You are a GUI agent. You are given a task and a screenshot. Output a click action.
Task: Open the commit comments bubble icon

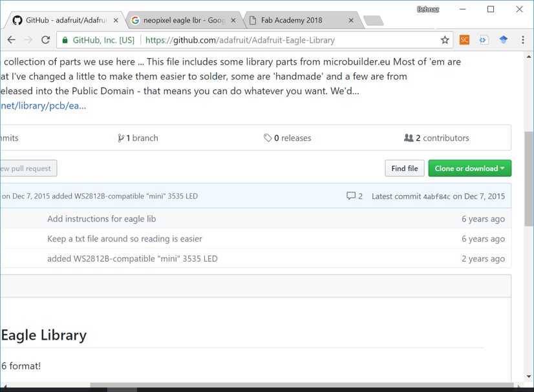pyautogui.click(x=351, y=196)
